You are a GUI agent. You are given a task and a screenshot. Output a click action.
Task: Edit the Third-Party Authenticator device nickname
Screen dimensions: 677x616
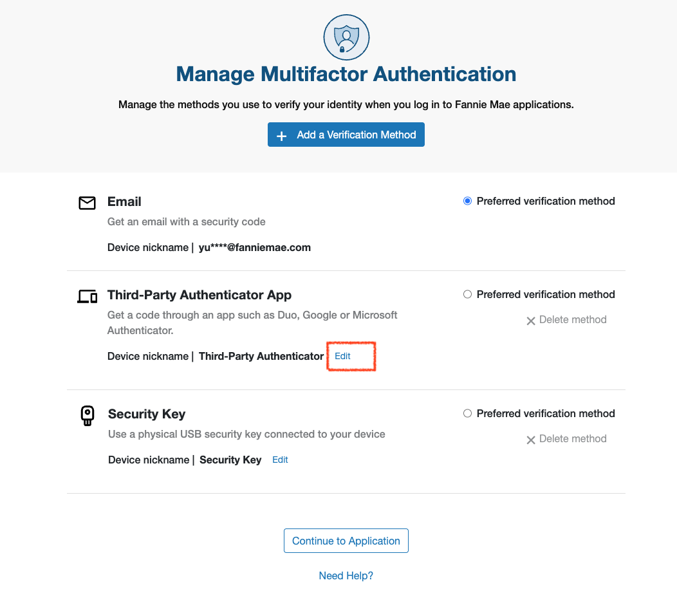click(342, 356)
